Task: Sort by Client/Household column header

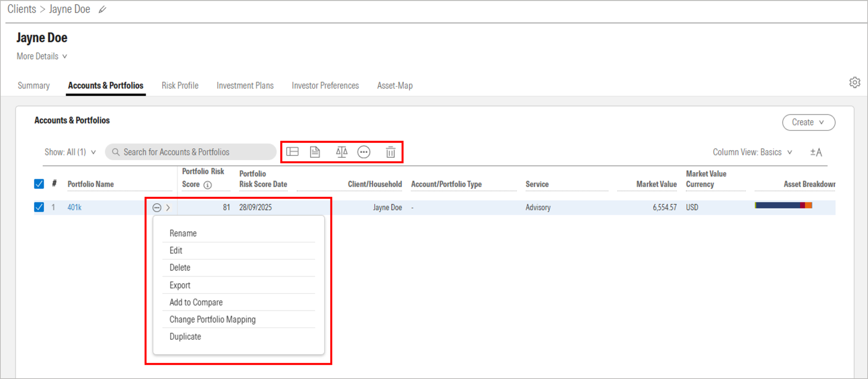Action: [375, 184]
